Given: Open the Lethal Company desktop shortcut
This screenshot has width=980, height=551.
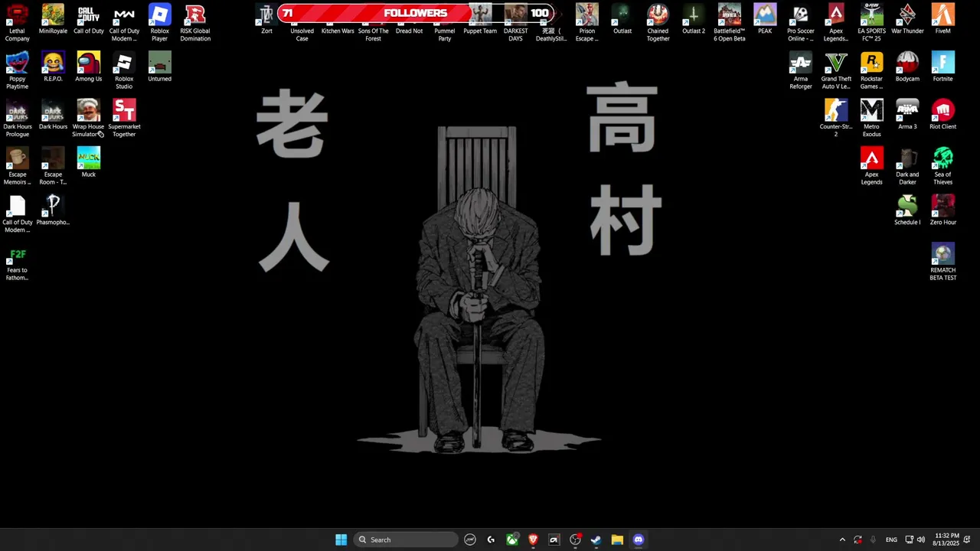Looking at the screenshot, I should [x=17, y=23].
